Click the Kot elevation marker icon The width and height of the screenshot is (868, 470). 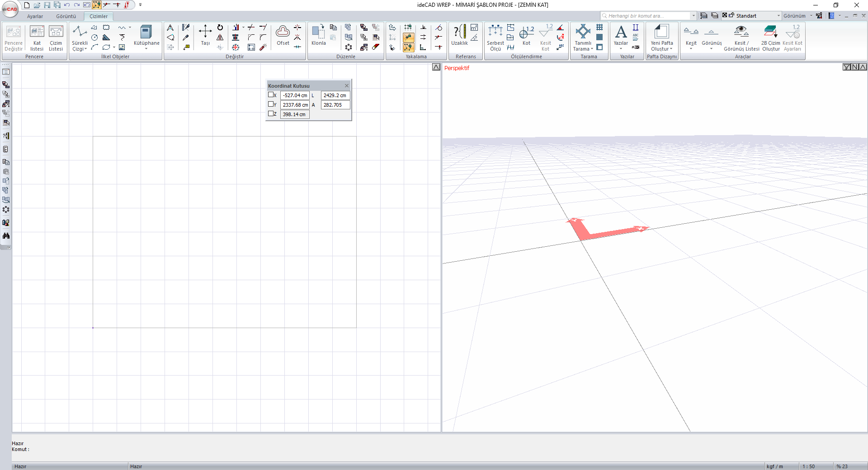(526, 33)
